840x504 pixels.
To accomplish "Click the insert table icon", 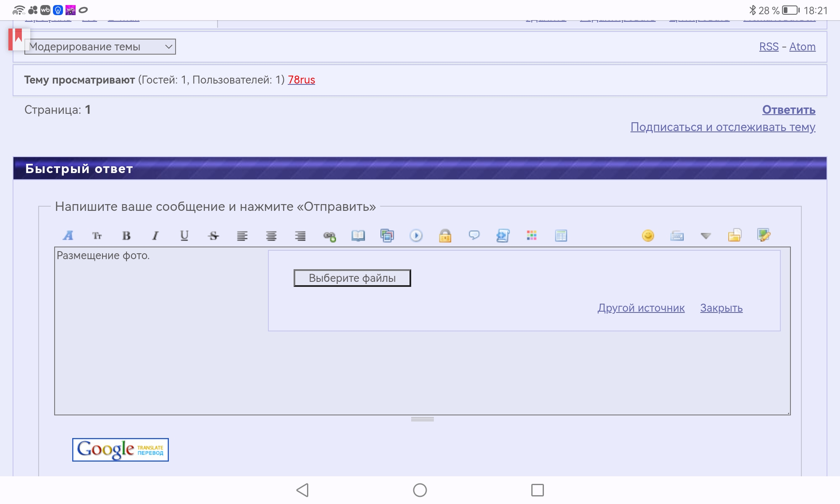I will pos(561,236).
